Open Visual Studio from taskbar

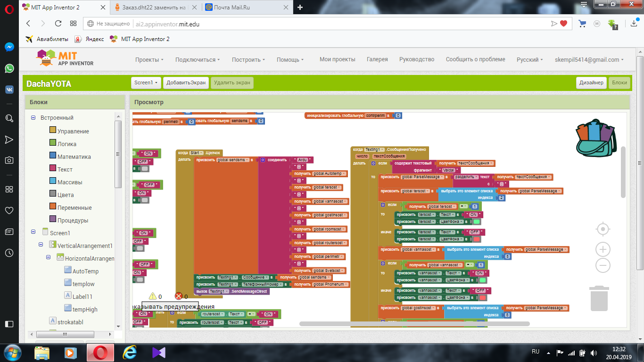pyautogui.click(x=158, y=352)
